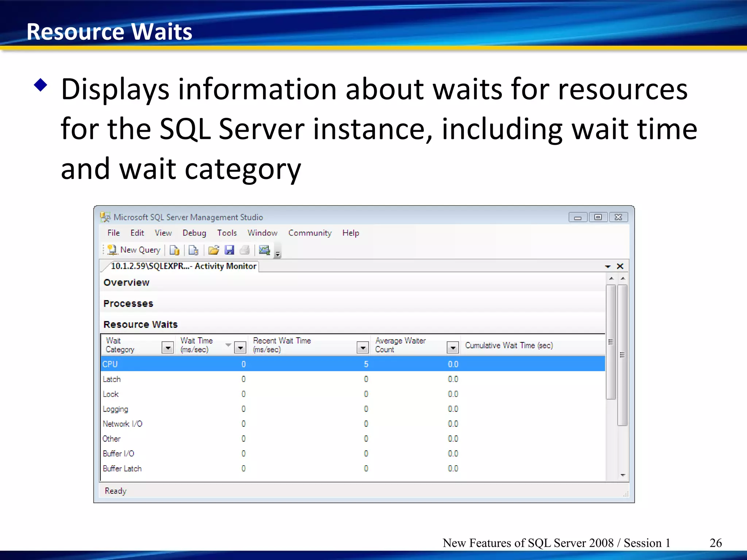Open Wait Category column filter dropdown
This screenshot has height=560, width=747.
(168, 348)
